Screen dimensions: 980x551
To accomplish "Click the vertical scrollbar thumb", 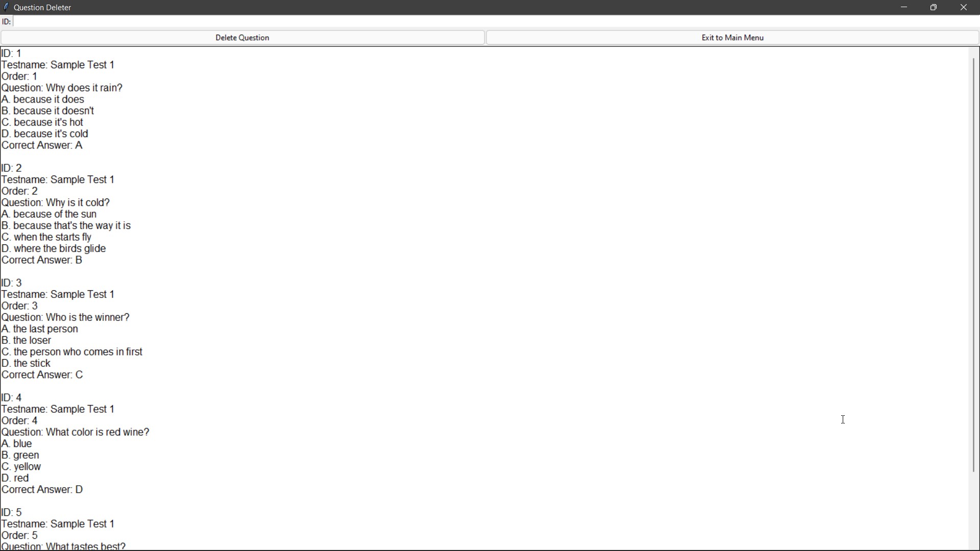I will [974, 265].
